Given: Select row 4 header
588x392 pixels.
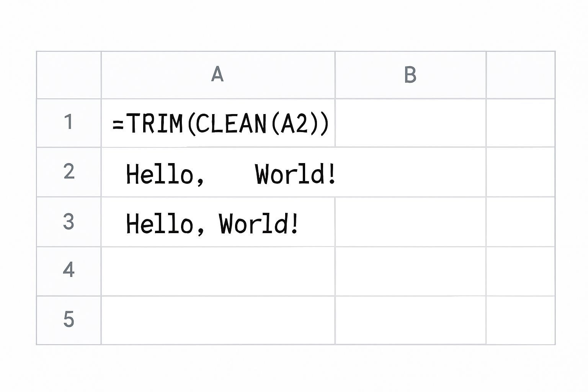Looking at the screenshot, I should (69, 271).
